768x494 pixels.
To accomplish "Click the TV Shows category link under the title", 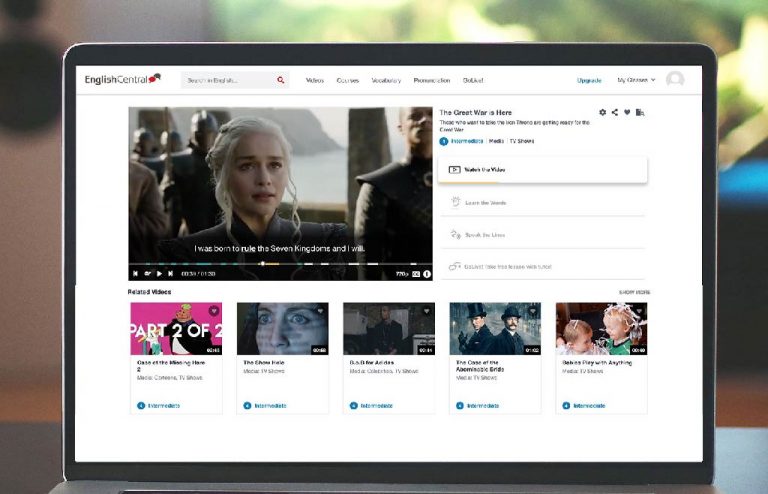I will coord(522,141).
